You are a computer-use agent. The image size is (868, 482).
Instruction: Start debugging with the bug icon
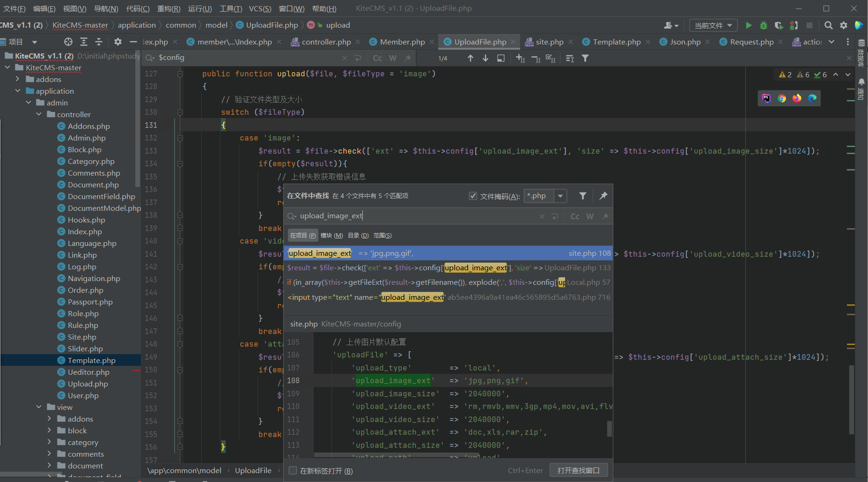coord(764,25)
